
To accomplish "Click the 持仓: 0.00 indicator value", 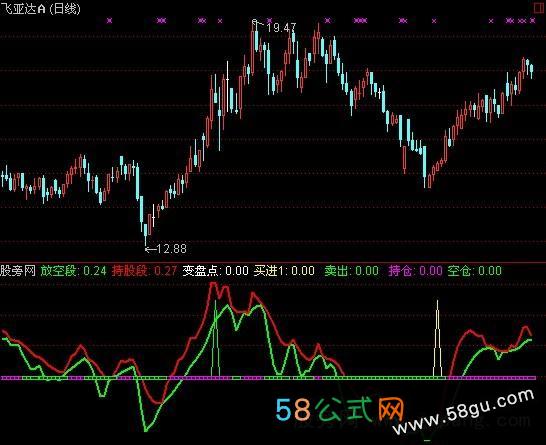I will pos(415,271).
